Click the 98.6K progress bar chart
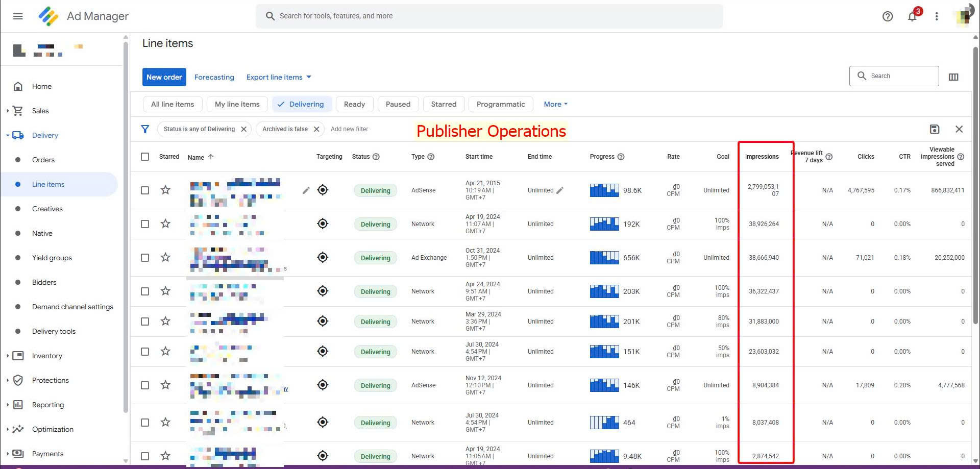This screenshot has width=980, height=469. [x=604, y=190]
